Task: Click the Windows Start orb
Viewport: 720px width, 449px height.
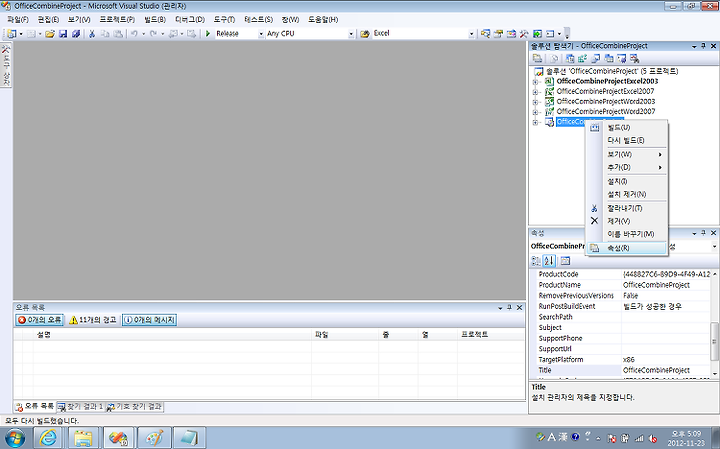Action: 14,438
